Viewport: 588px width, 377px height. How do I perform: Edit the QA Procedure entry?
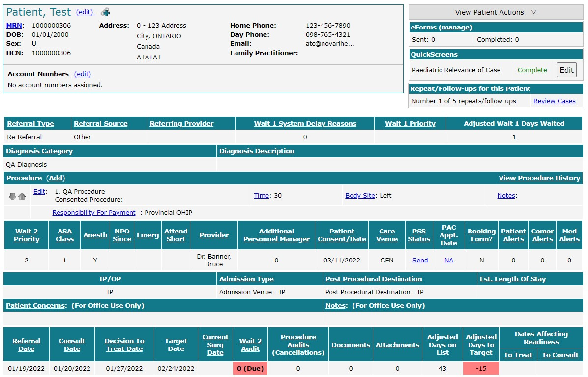[39, 192]
